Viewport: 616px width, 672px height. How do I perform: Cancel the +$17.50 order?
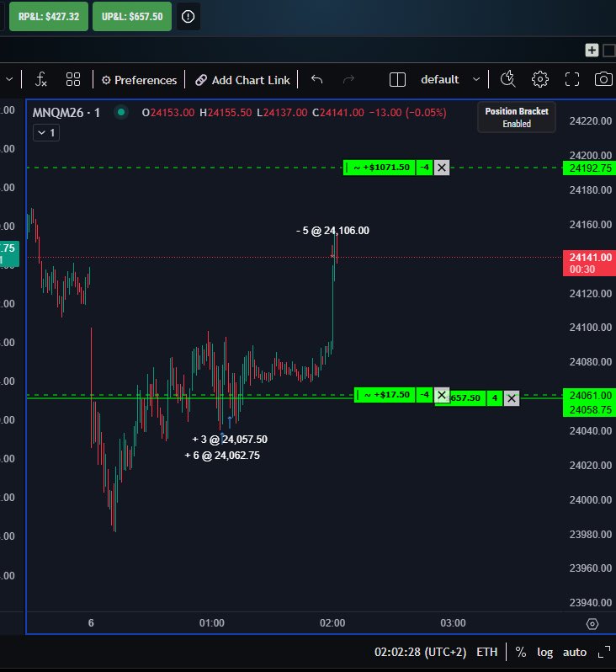click(x=442, y=395)
